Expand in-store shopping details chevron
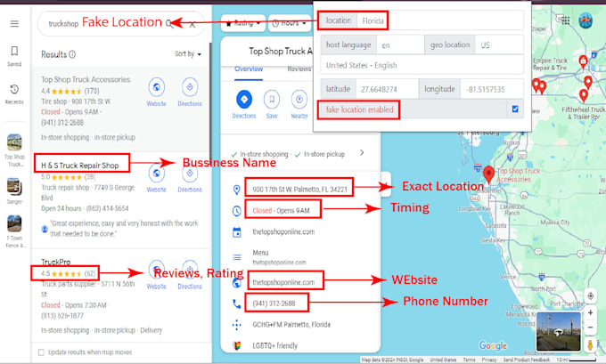This screenshot has height=364, width=606. click(x=362, y=152)
